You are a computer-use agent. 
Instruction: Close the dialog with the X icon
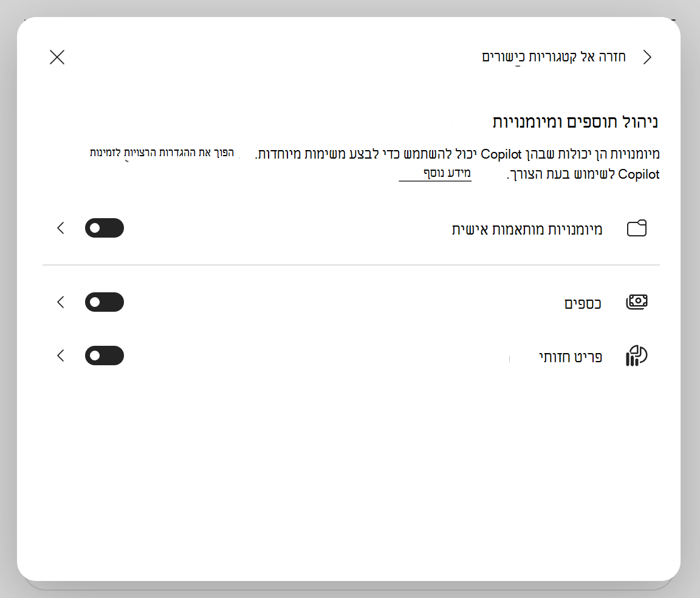(57, 57)
